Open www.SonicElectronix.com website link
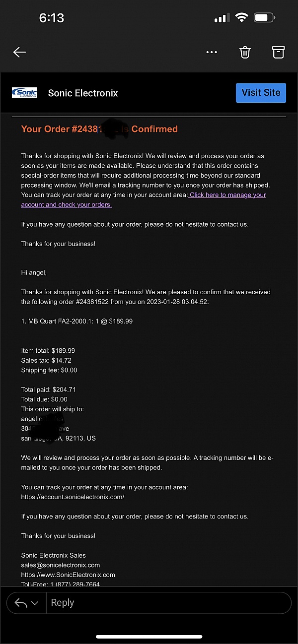Viewport: 298px width, 644px height. [x=68, y=575]
